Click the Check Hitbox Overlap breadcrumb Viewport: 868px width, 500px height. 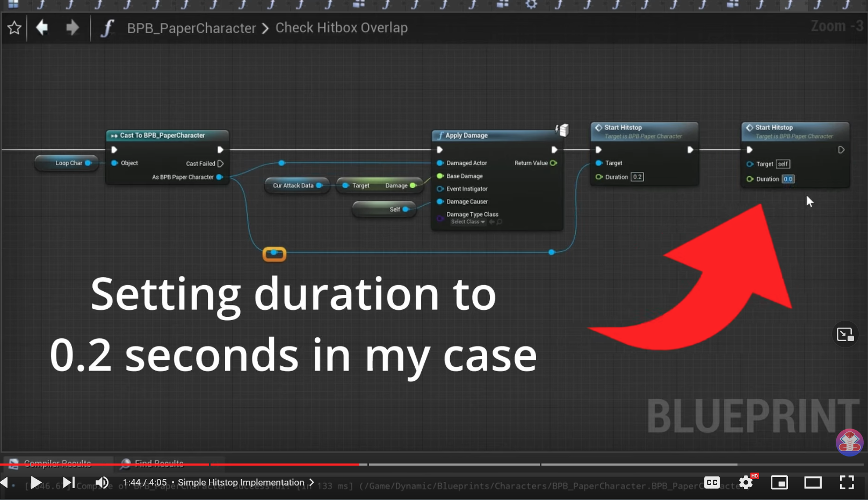coord(342,27)
